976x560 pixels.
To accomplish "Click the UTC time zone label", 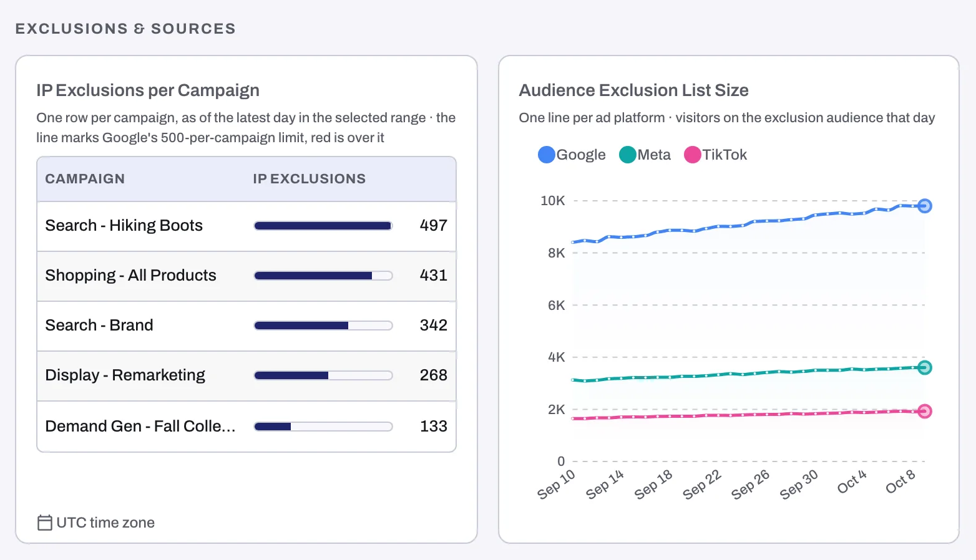I will 105,523.
